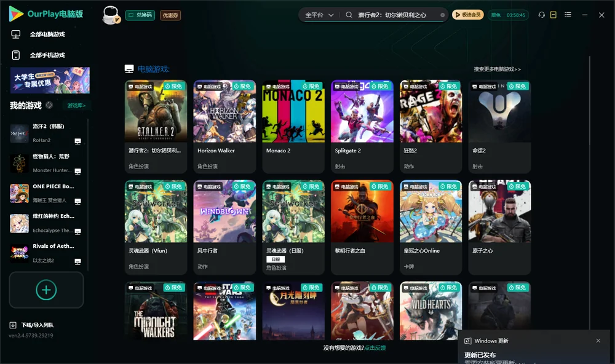Viewport: 615px width, 364px height.
Task: Open the 命运2 Destiny game card
Action: tap(499, 127)
